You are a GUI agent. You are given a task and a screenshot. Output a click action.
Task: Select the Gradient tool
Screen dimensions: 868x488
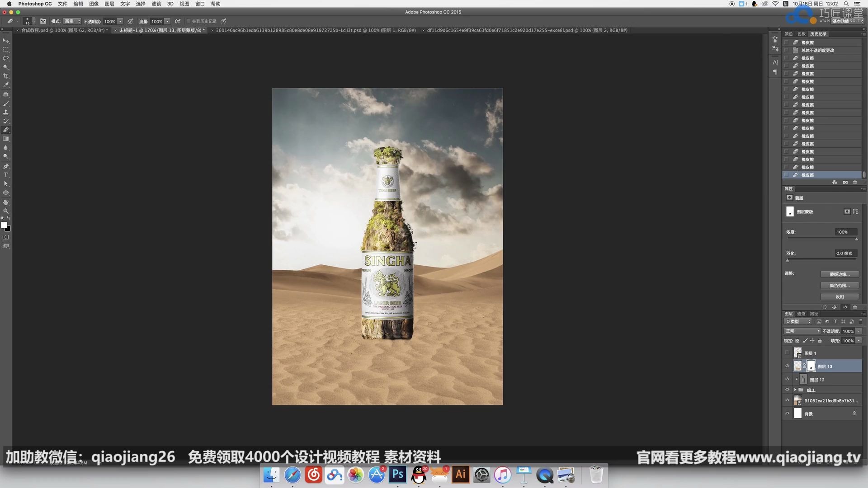[6, 139]
